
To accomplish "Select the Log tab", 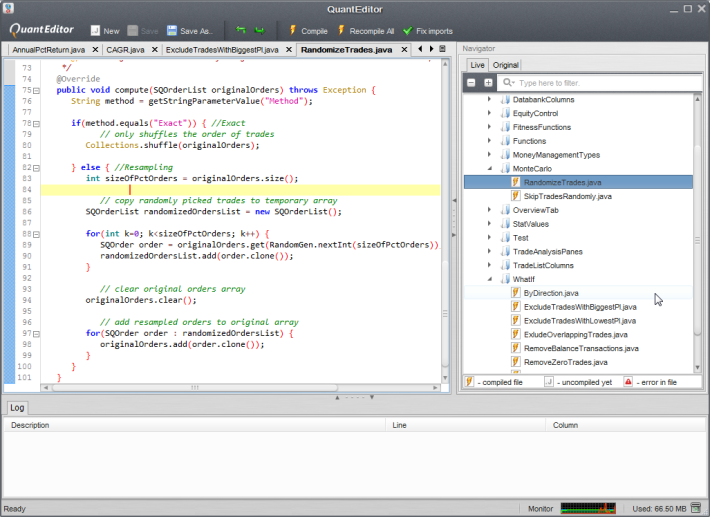I will coord(17,407).
